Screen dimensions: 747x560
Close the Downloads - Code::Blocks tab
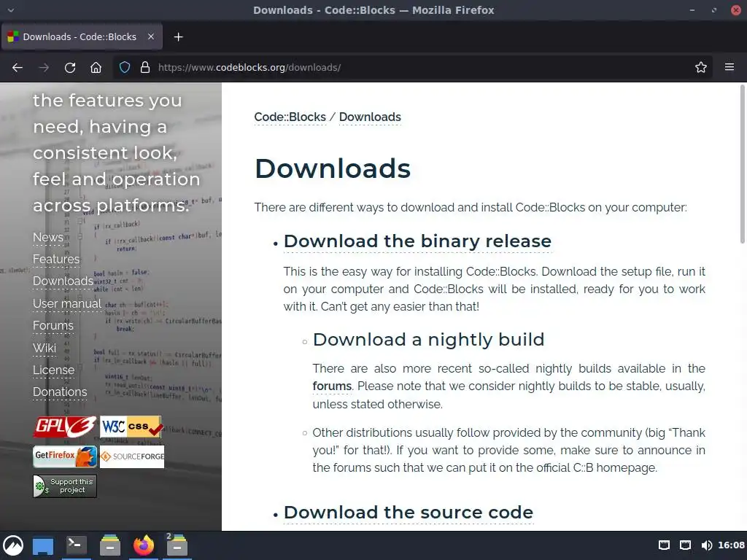coord(151,36)
